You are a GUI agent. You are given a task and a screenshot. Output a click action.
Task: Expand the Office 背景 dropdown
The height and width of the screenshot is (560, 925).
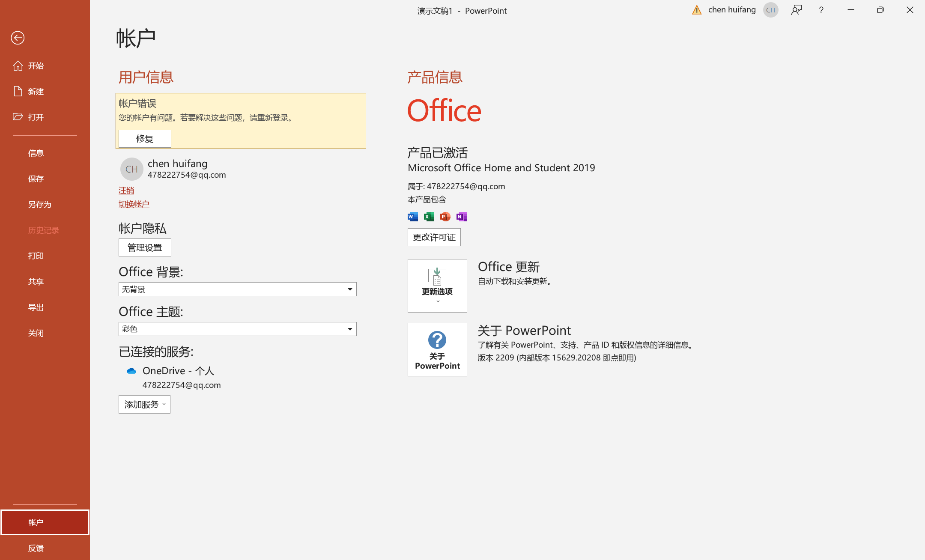(x=349, y=289)
